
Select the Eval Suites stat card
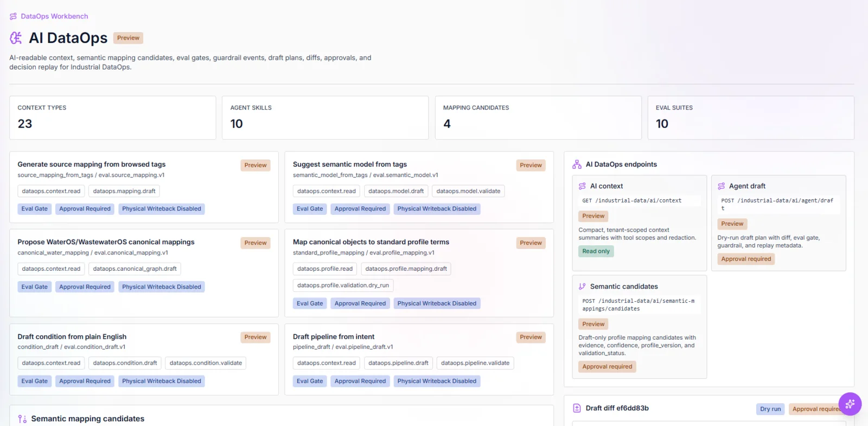[751, 118]
